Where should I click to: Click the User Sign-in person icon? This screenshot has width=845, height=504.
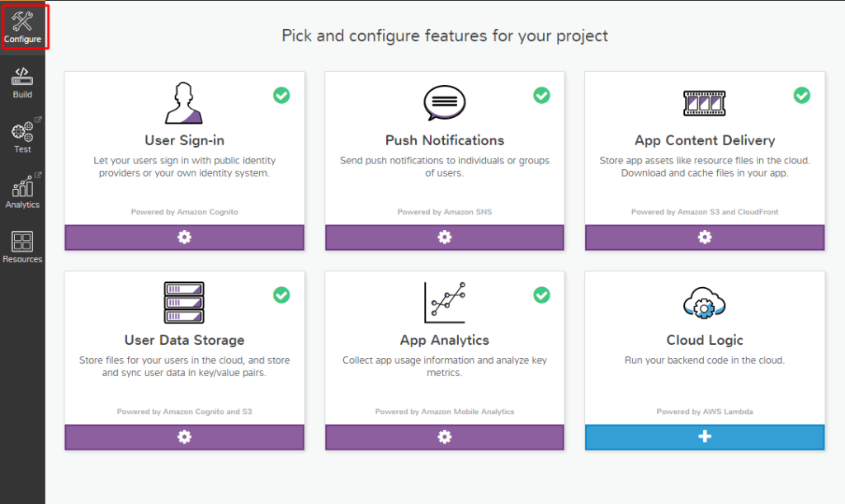[184, 103]
